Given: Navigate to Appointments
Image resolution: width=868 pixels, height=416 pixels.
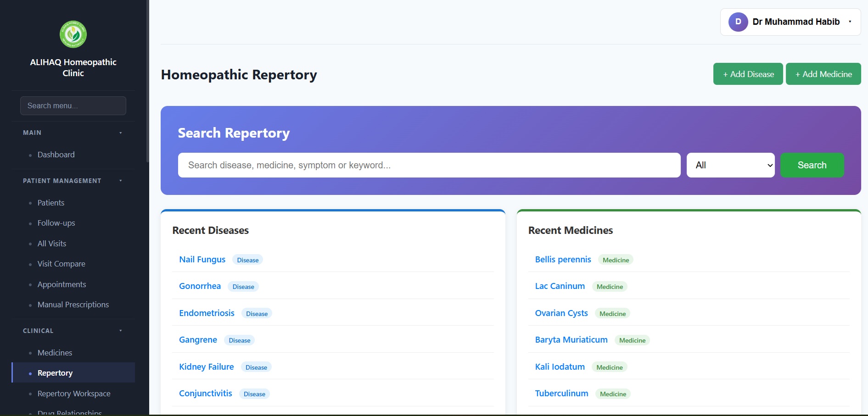Looking at the screenshot, I should pos(62,284).
